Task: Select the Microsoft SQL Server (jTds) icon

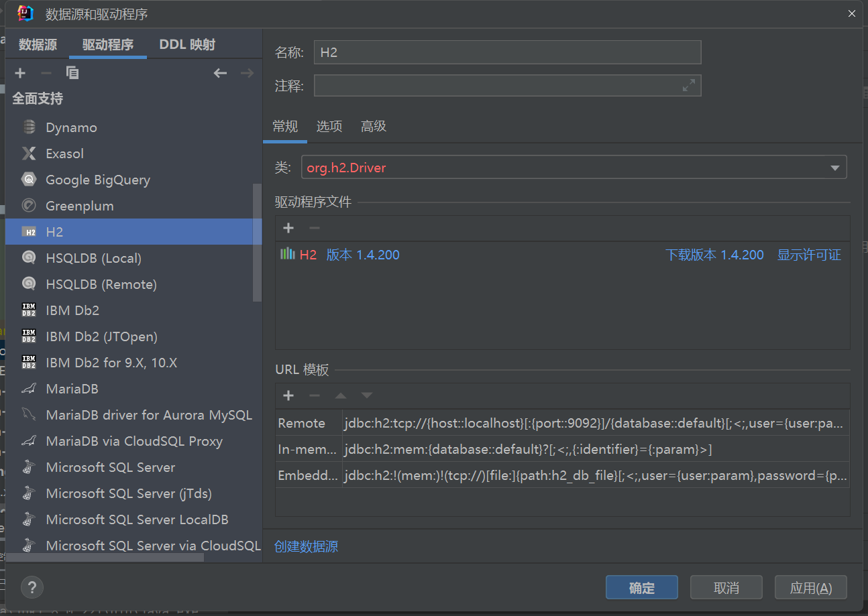Action: point(29,493)
